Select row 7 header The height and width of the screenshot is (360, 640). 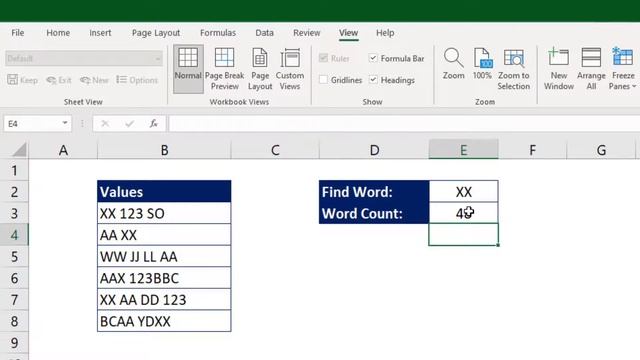click(14, 300)
